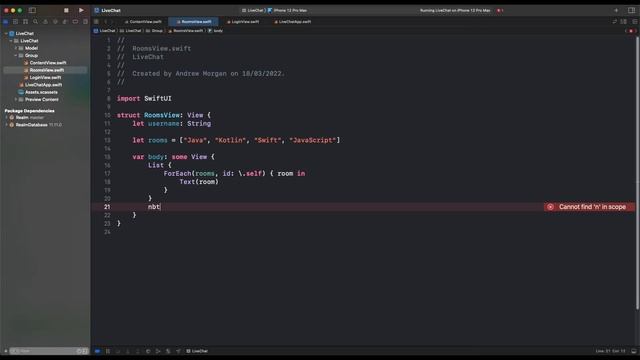Screen dimensions: 640x360
Task: Open the Debug navigator
Action: [x=65, y=22]
